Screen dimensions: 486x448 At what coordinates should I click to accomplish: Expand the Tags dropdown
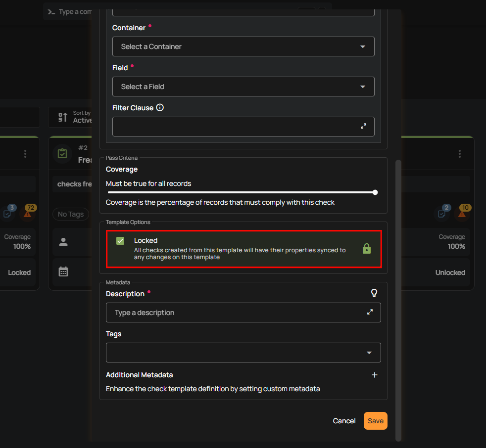369,353
